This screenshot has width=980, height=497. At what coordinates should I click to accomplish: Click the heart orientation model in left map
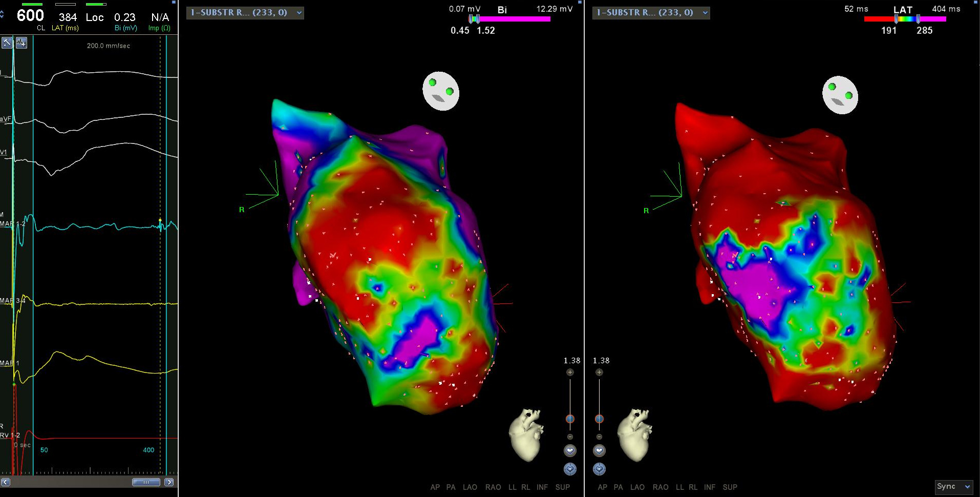point(525,434)
